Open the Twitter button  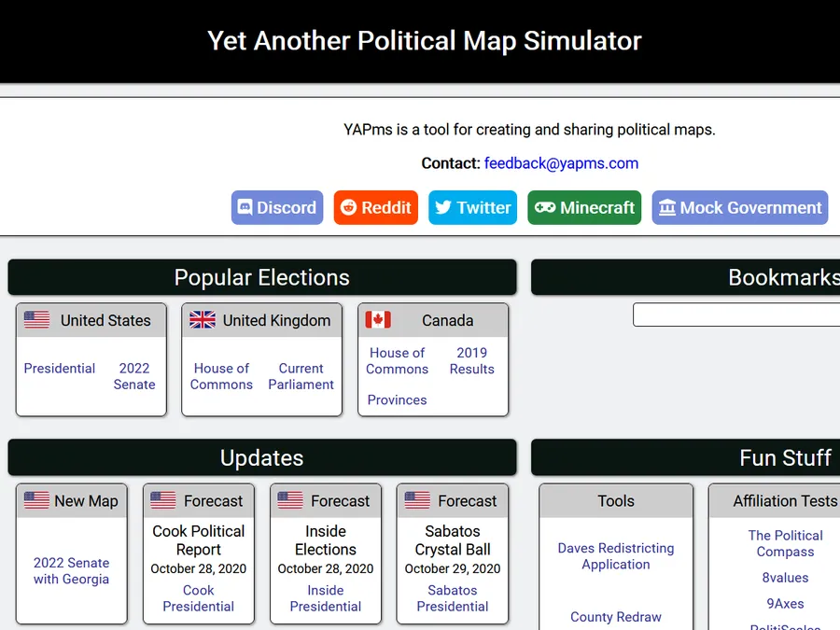click(x=472, y=207)
